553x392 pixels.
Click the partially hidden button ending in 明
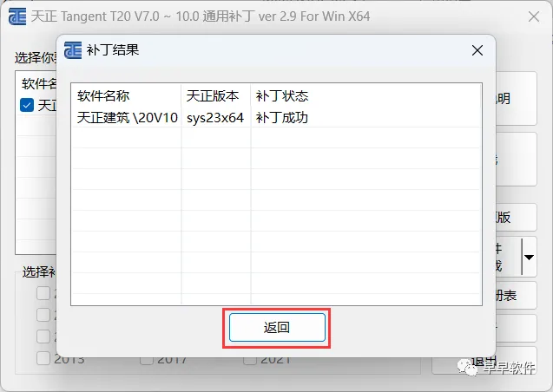point(517,99)
